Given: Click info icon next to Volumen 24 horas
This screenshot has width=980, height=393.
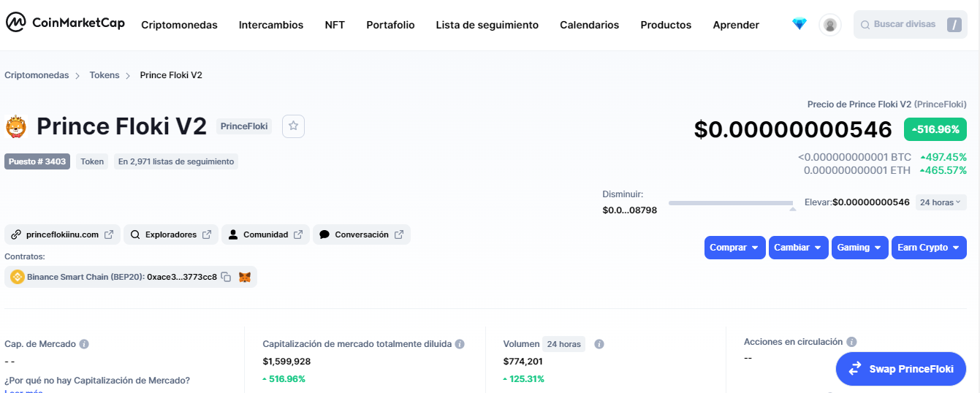Looking at the screenshot, I should coord(599,344).
